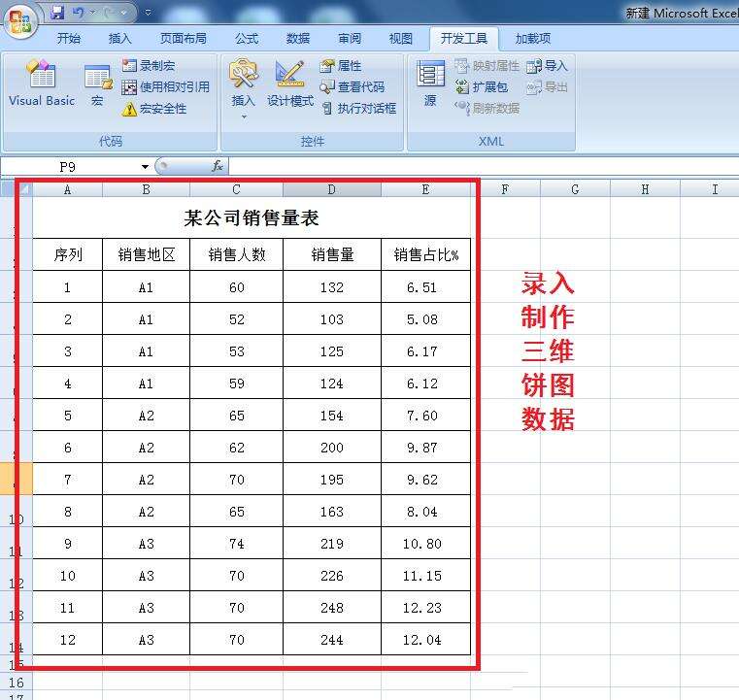The width and height of the screenshot is (739, 700).
Task: Click the fx insert function button
Action: [x=217, y=166]
